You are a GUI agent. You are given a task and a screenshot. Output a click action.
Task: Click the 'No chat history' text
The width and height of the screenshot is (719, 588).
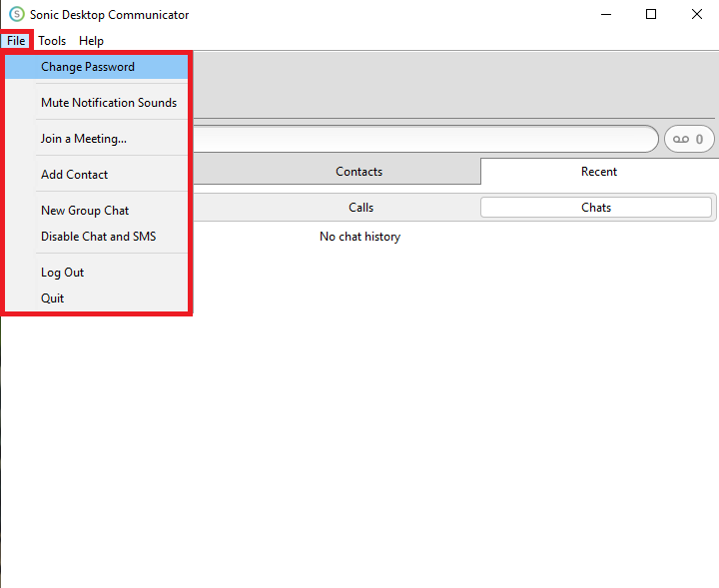point(359,237)
